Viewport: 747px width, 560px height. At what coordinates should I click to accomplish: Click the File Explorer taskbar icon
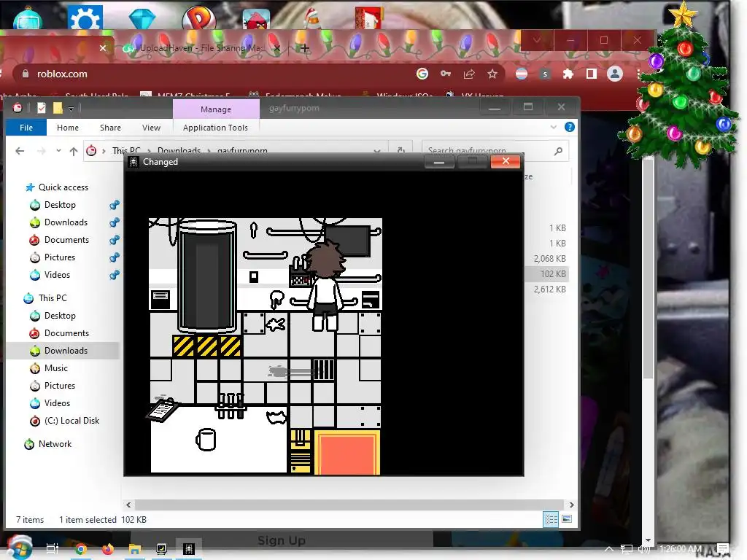pos(135,549)
